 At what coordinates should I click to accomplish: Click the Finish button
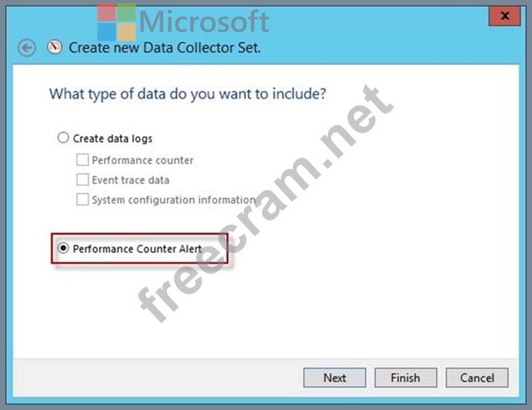405,378
